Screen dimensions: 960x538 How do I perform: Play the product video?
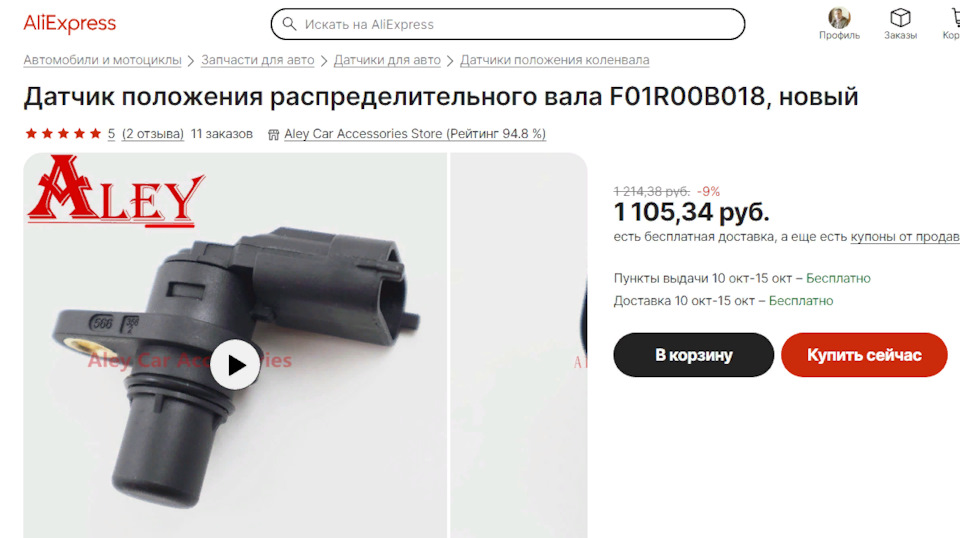[235, 365]
